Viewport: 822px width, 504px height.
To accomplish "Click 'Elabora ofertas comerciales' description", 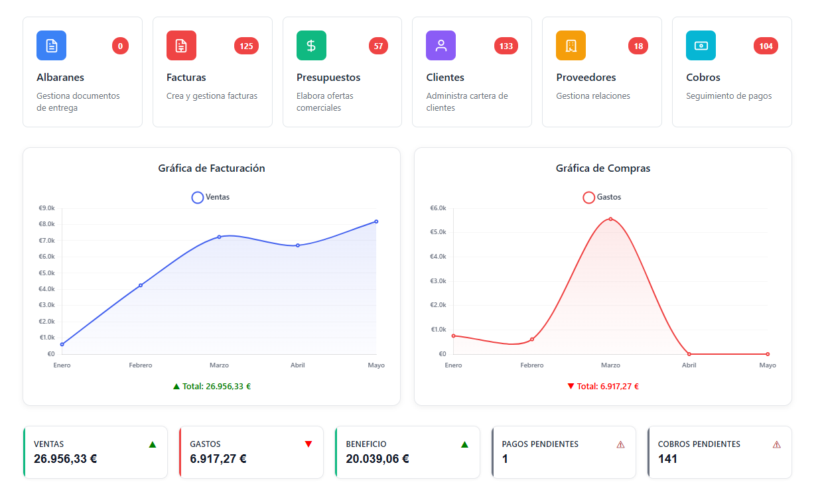I will point(325,101).
